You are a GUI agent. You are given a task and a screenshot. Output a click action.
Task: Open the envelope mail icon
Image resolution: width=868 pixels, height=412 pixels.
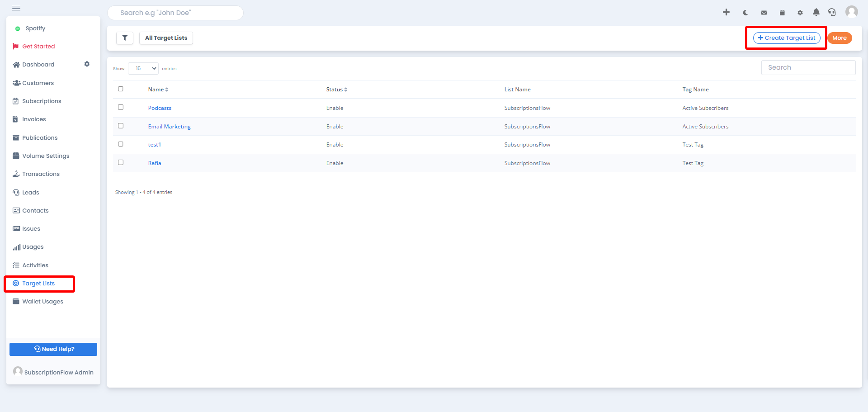(x=764, y=13)
